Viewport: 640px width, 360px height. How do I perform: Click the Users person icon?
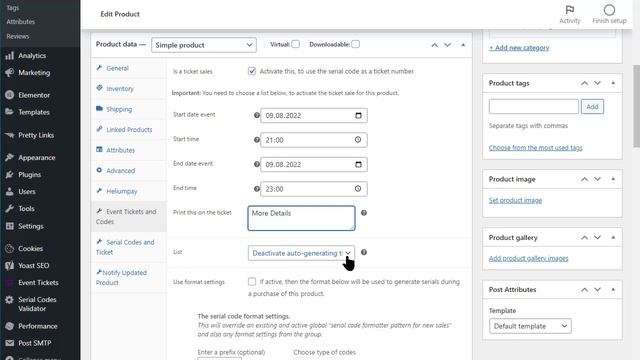point(9,191)
